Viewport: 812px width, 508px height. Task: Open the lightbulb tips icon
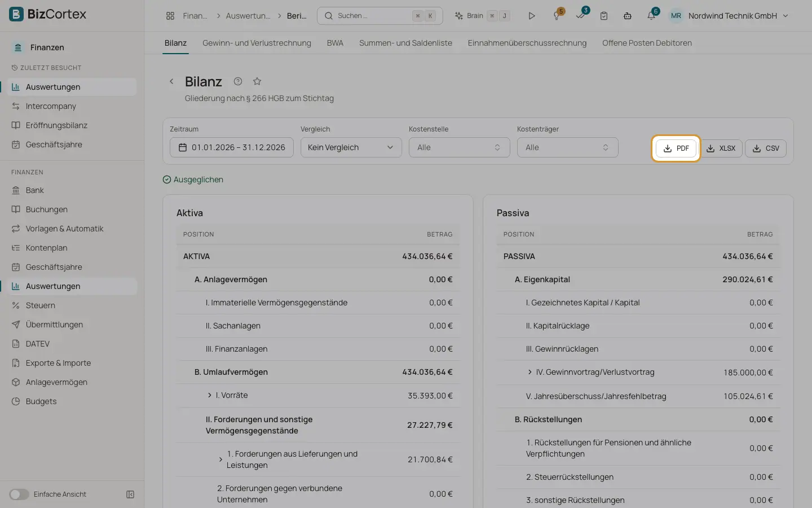click(557, 16)
